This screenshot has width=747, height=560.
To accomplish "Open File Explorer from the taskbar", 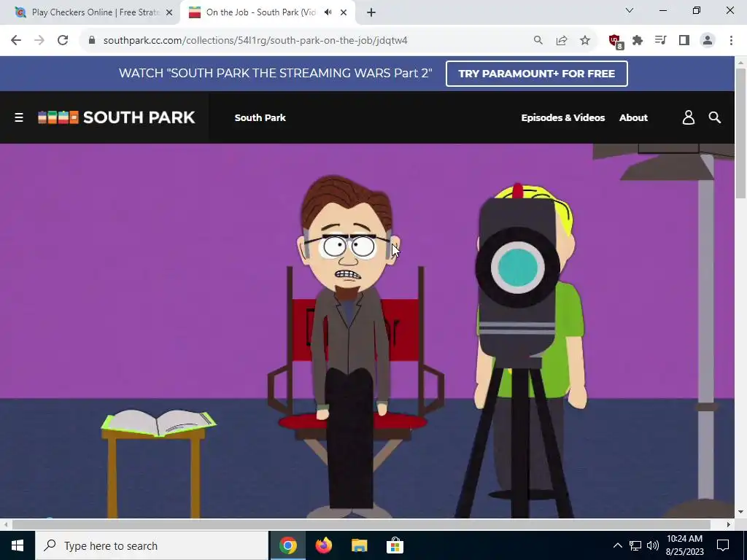I will tap(359, 545).
